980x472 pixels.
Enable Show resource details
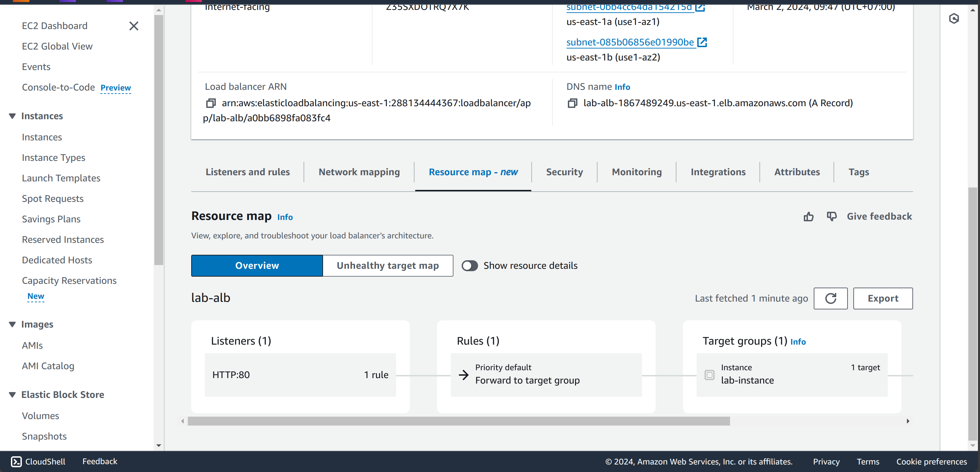click(470, 265)
